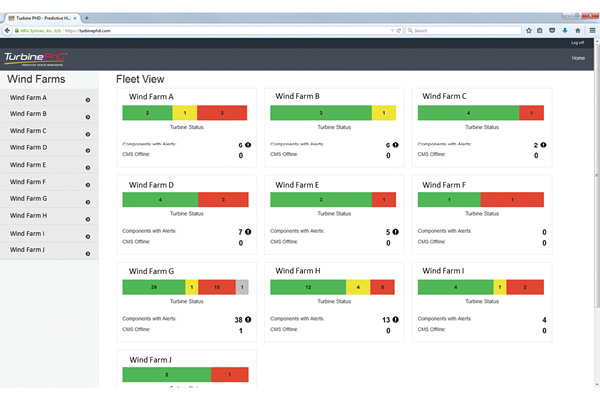Open browser downloads arrow icon

pos(565,30)
